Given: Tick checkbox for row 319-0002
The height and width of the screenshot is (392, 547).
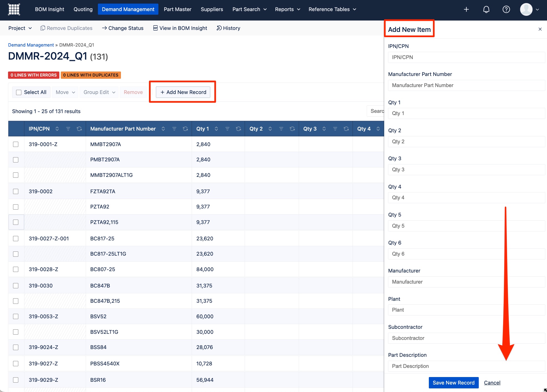Looking at the screenshot, I should (16, 191).
